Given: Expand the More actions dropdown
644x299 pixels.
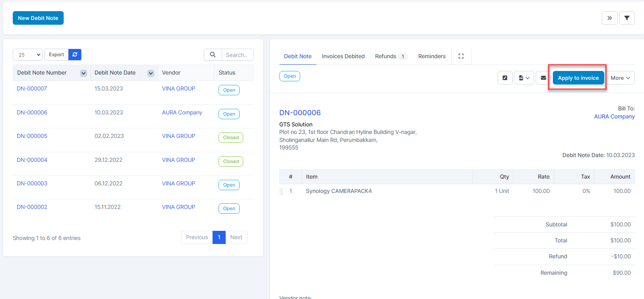Looking at the screenshot, I should point(620,78).
